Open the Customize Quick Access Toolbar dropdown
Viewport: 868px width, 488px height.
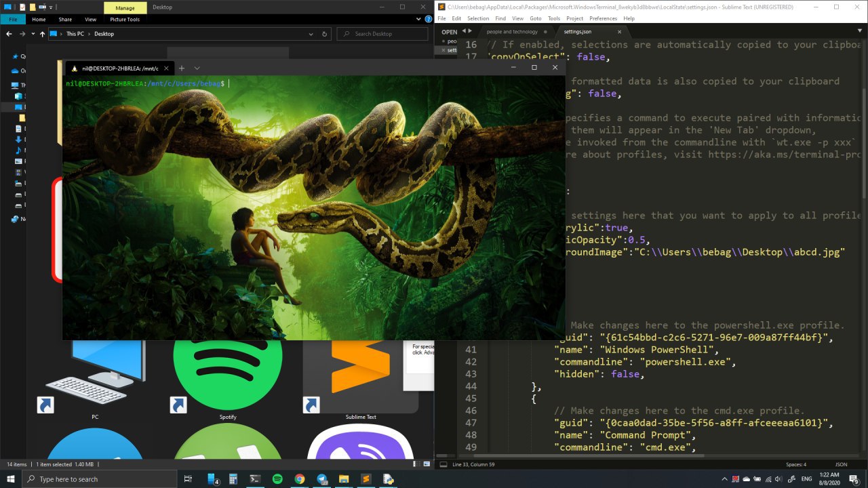[x=52, y=7]
